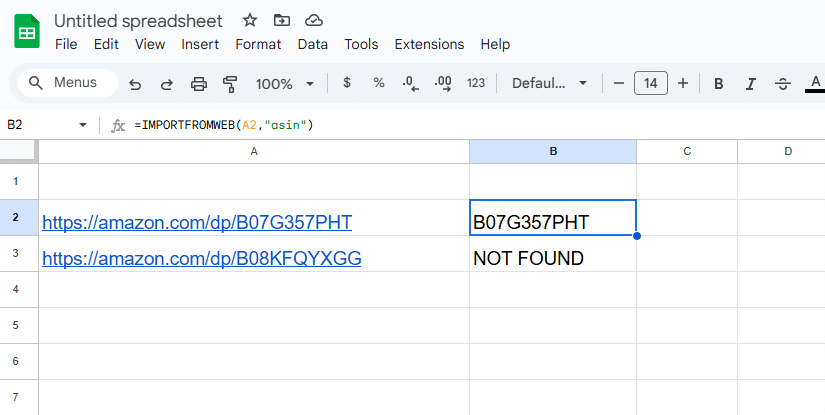Open the B07G357PHT Amazon link
825x415 pixels.
coord(197,222)
